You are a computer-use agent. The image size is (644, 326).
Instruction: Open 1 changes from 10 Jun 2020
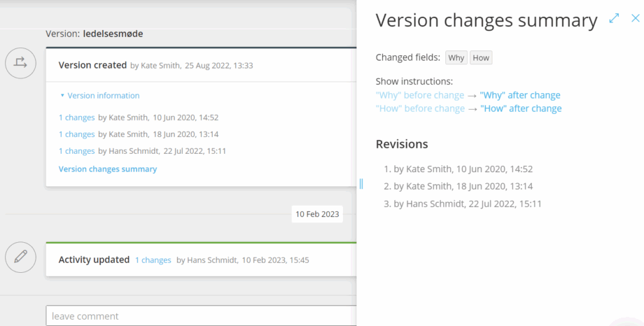coord(76,118)
